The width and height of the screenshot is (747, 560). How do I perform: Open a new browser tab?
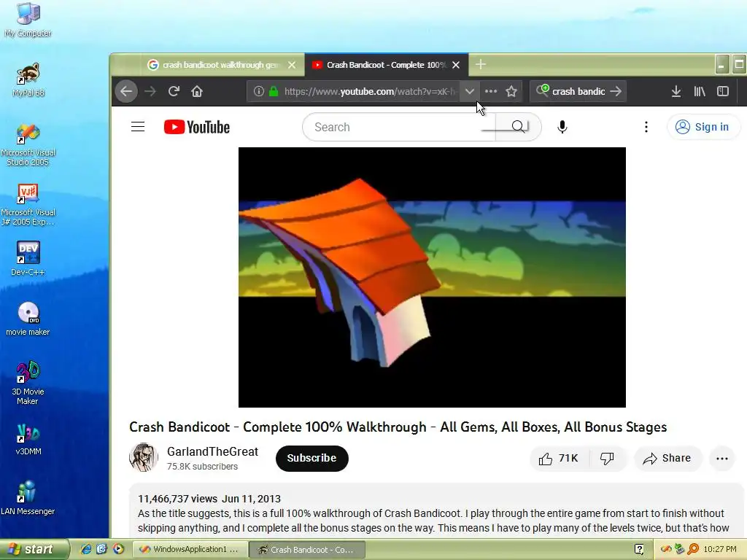[481, 64]
